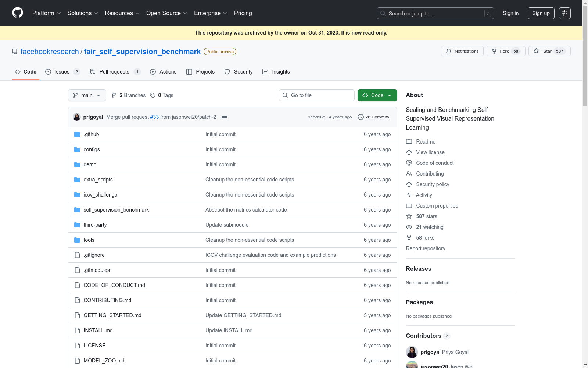The height and width of the screenshot is (368, 588).
Task: Click the Code of conduct heart icon
Action: pyautogui.click(x=409, y=163)
